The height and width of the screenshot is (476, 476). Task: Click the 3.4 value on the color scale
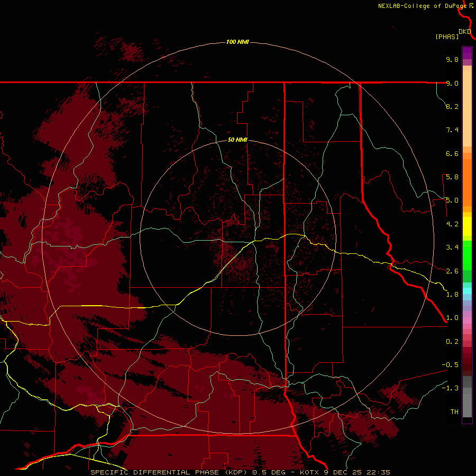click(452, 248)
